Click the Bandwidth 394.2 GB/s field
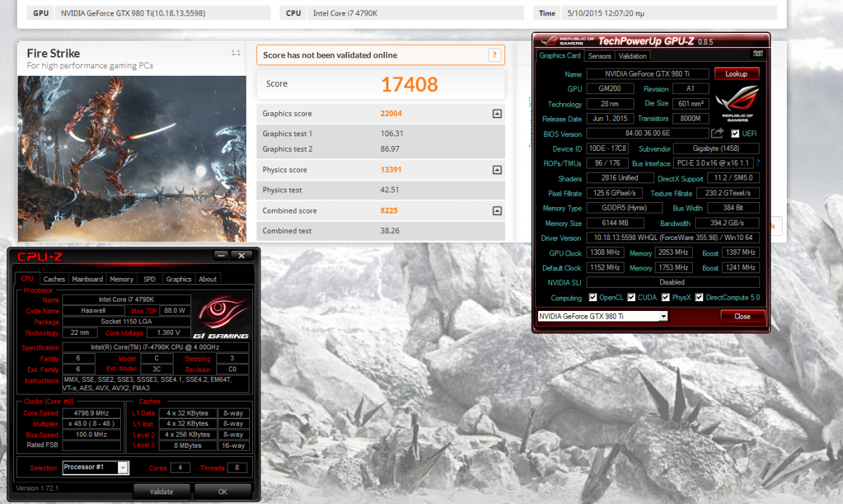843x504 pixels. (727, 223)
